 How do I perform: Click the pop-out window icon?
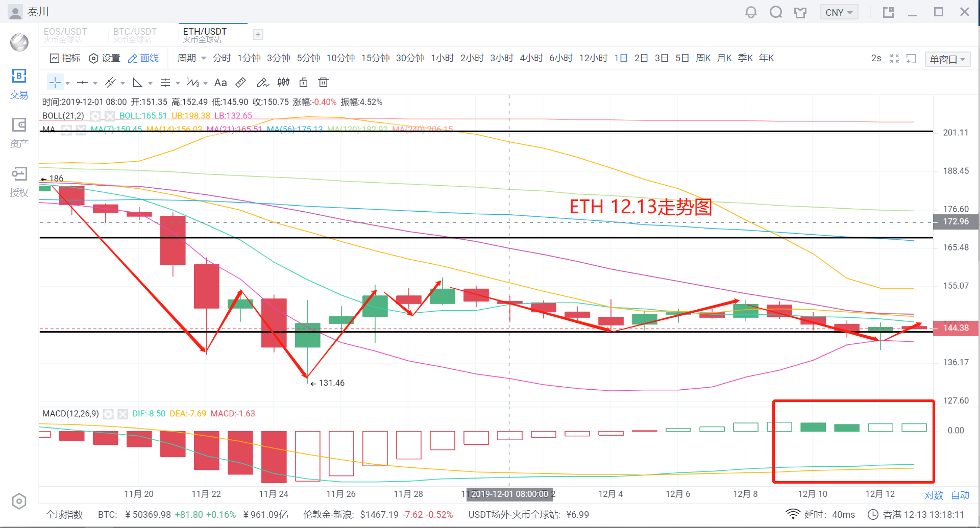[888, 12]
